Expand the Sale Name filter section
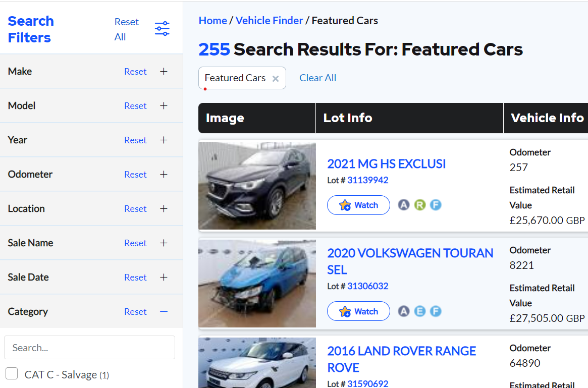 click(x=164, y=243)
